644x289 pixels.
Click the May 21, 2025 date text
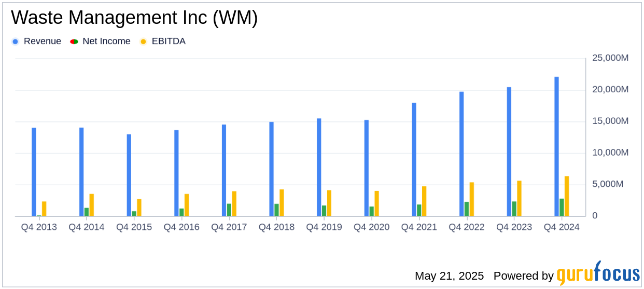[449, 276]
